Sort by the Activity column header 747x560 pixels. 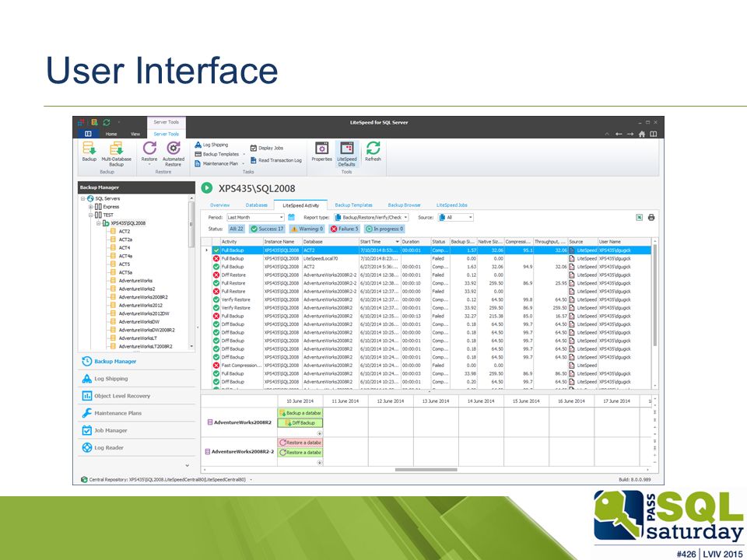[x=241, y=241]
